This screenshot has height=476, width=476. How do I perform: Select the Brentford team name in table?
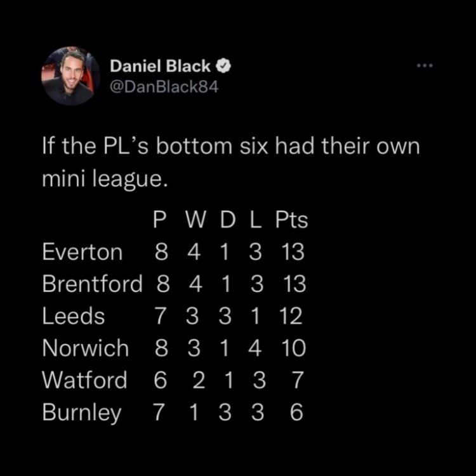click(92, 284)
